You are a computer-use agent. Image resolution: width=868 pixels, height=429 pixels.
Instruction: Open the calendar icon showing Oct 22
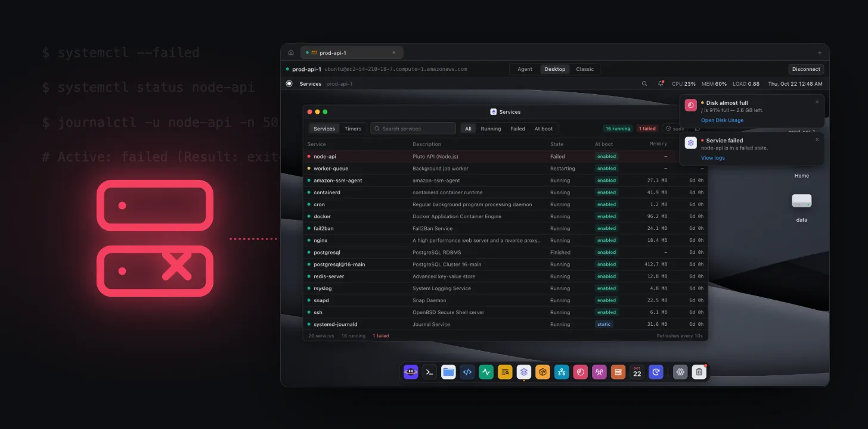point(637,372)
